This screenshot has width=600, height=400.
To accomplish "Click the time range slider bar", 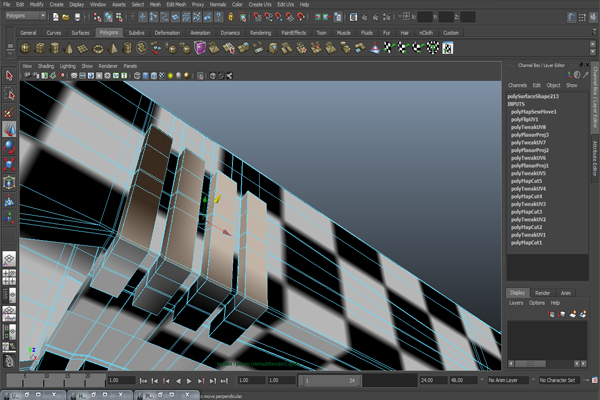I will (330, 381).
